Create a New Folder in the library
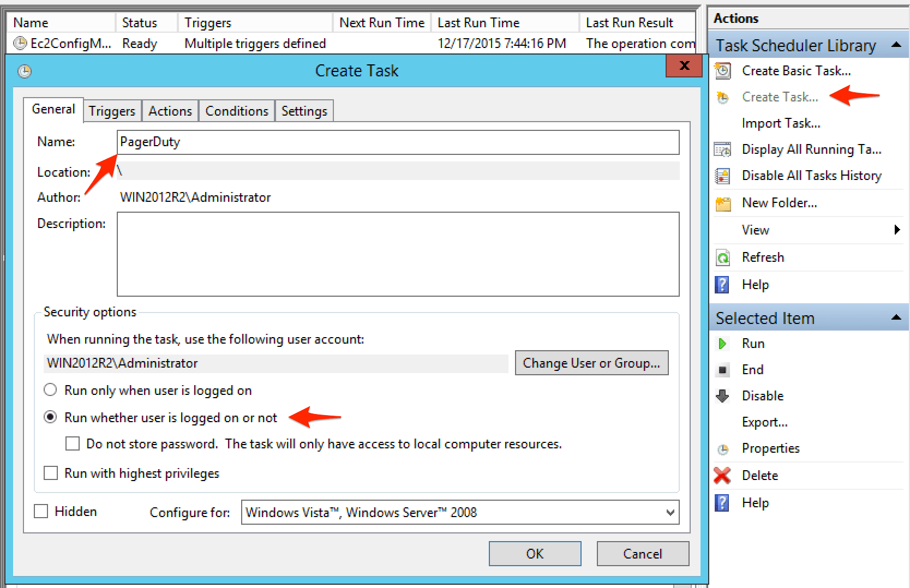Viewport: 910px width, 588px height. click(x=779, y=202)
